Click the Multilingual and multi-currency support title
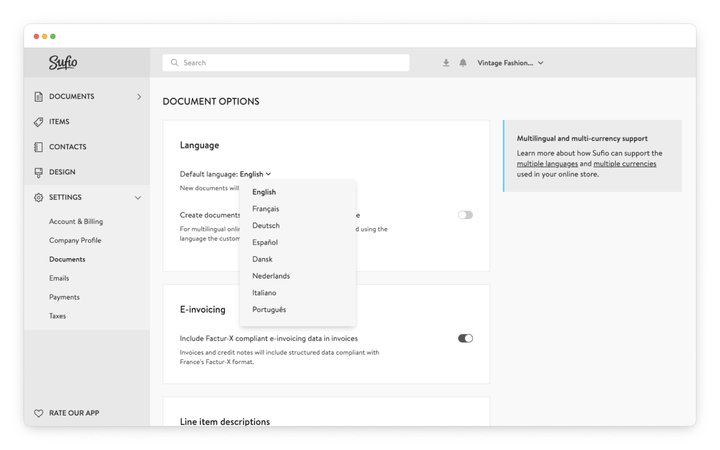The height and width of the screenshot is (450, 720). pos(582,138)
